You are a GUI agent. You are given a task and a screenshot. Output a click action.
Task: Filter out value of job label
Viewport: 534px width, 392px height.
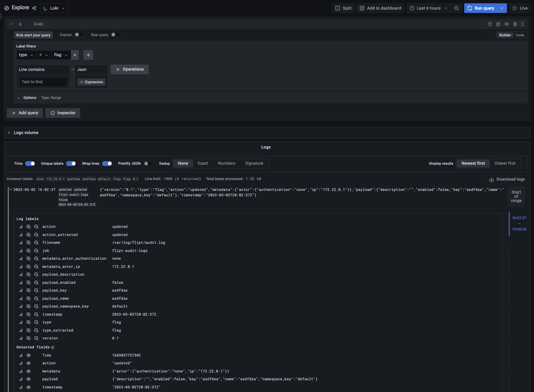point(36,251)
